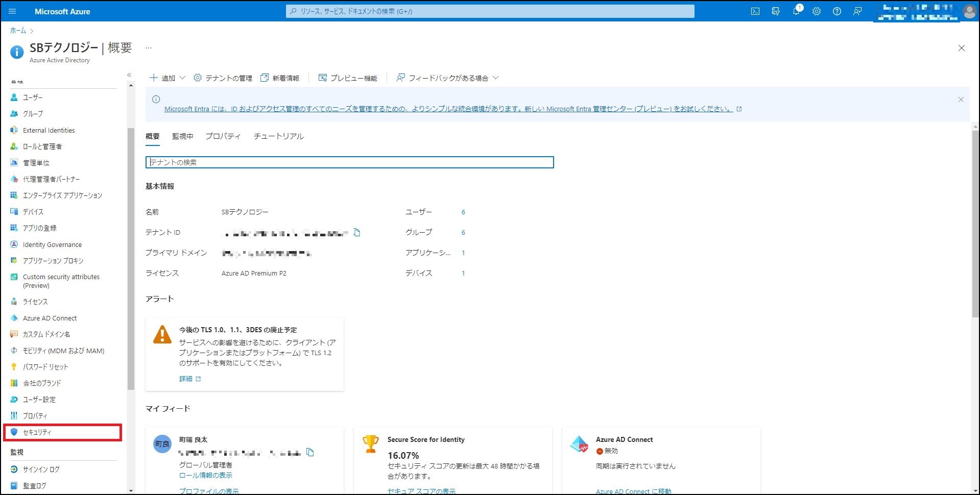Expand フィードバックがある場合 dropdown
980x495 pixels.
click(447, 78)
